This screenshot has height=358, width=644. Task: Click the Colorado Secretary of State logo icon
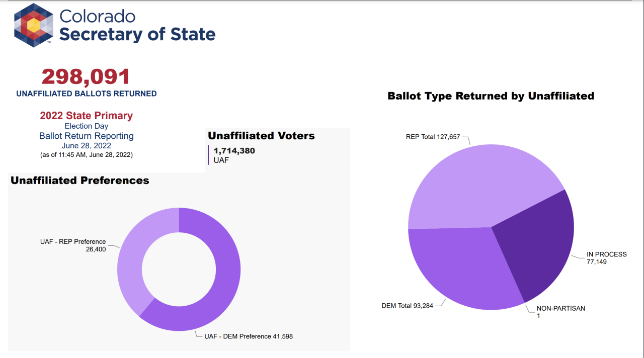coord(33,25)
